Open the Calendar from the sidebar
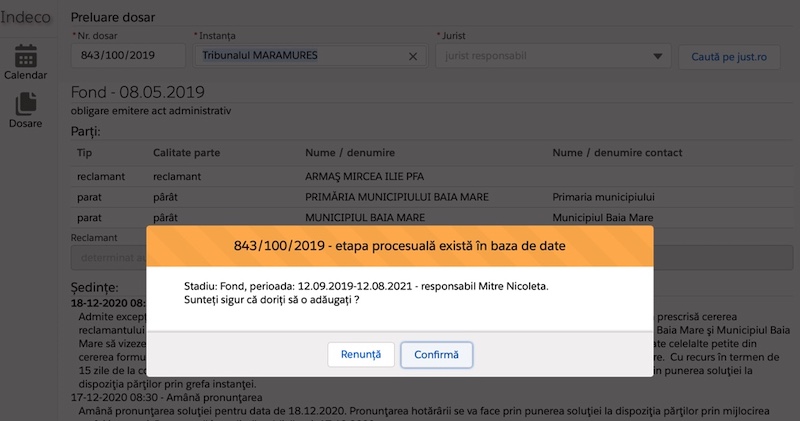The width and height of the screenshot is (800, 421). click(x=25, y=62)
